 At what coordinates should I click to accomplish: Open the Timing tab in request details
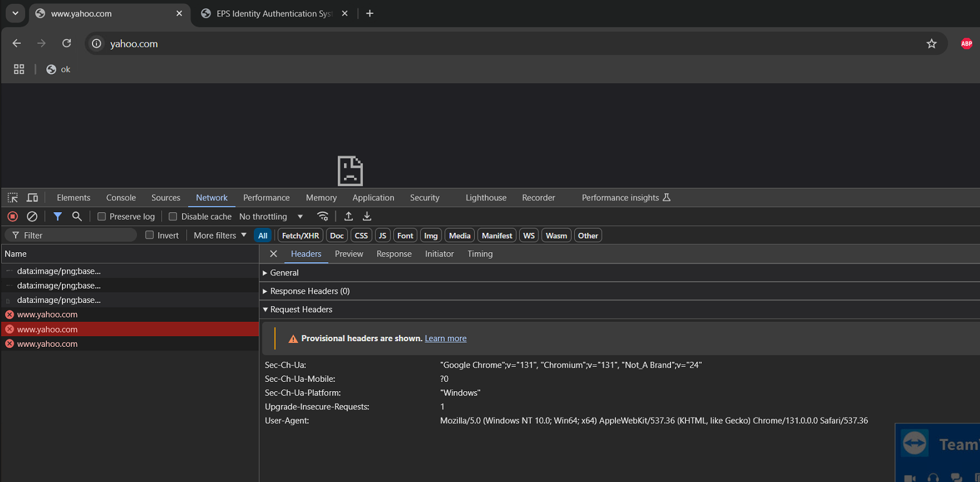[x=480, y=254]
